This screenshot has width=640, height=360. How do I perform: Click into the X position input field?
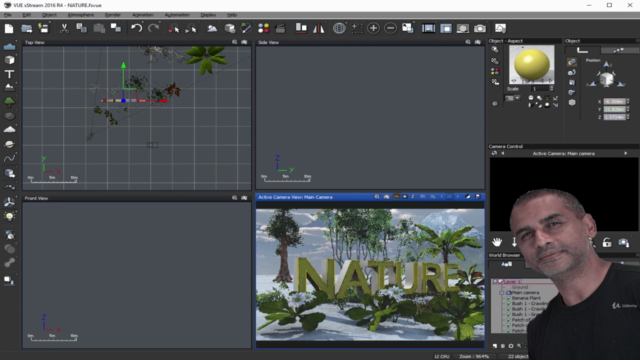pyautogui.click(x=614, y=101)
